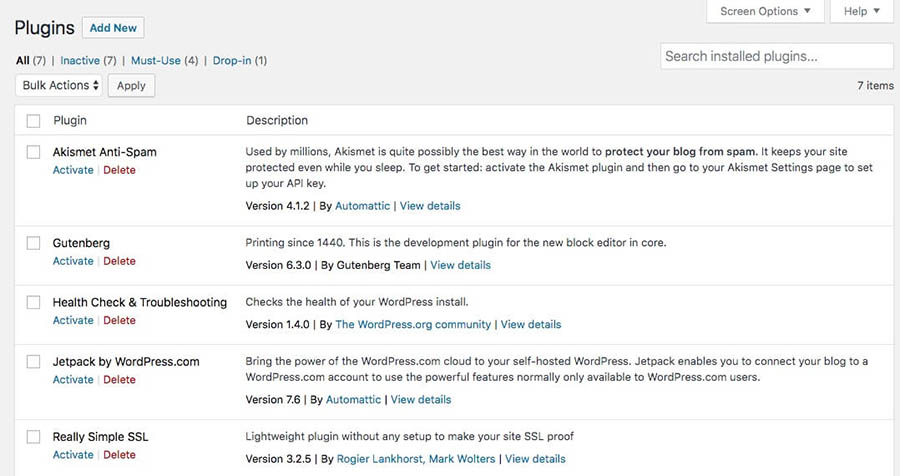Click the Plugin column header
The height and width of the screenshot is (476, 900).
click(x=70, y=121)
